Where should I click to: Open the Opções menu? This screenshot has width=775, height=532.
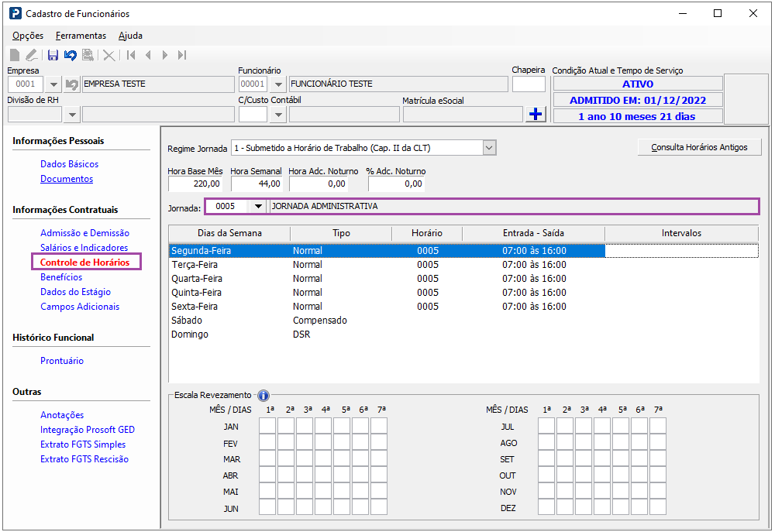point(28,36)
